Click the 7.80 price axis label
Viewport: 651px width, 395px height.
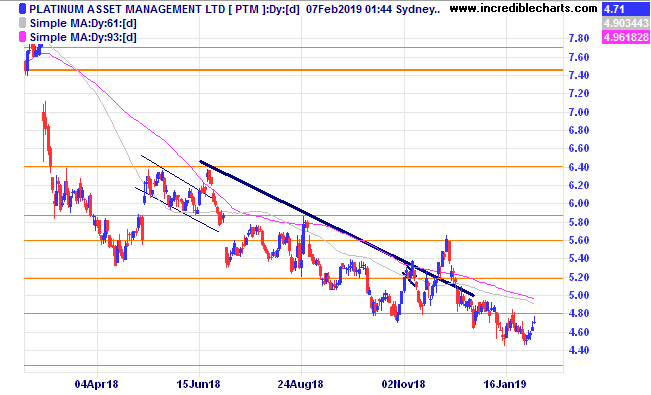click(579, 39)
